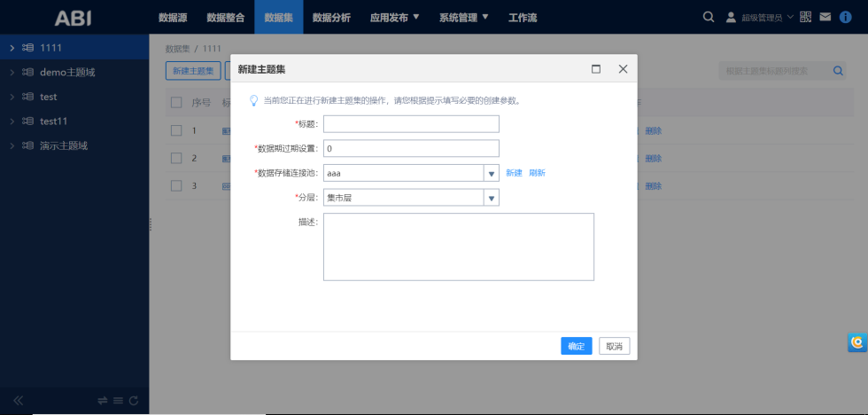Open the 超级管理员 user dropdown
Viewport: 868px width, 415px height.
point(767,17)
